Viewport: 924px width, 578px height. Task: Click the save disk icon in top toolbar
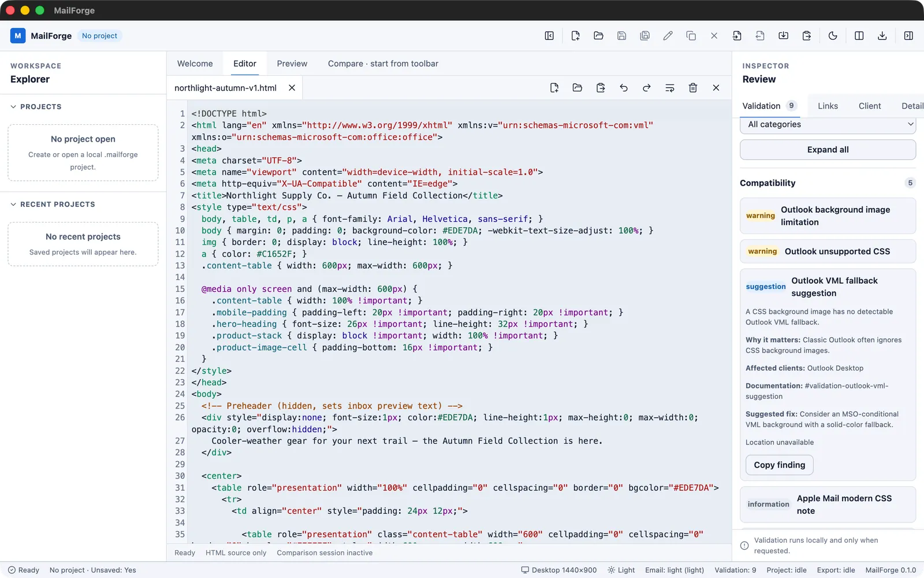621,36
